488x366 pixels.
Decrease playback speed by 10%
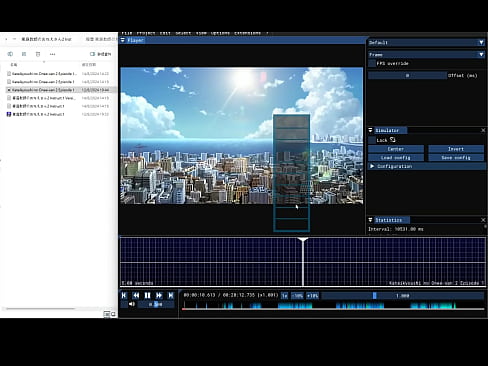(x=297, y=296)
